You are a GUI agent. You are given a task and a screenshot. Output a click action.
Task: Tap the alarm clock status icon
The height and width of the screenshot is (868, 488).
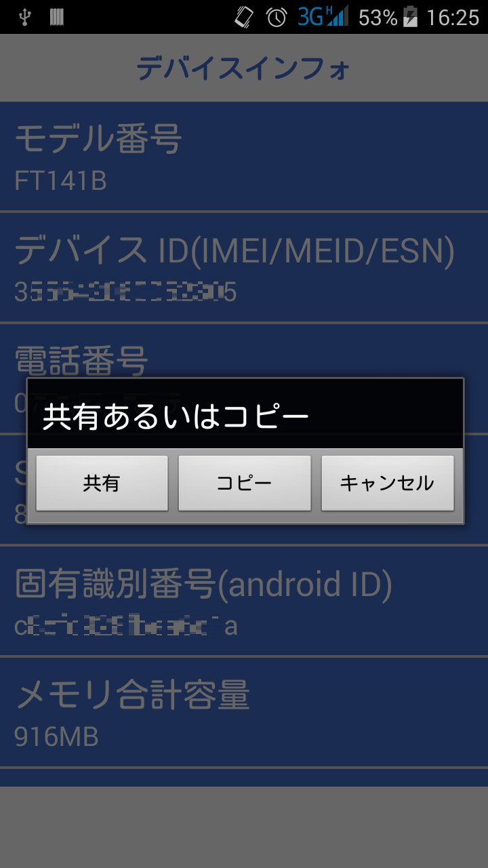[x=277, y=17]
